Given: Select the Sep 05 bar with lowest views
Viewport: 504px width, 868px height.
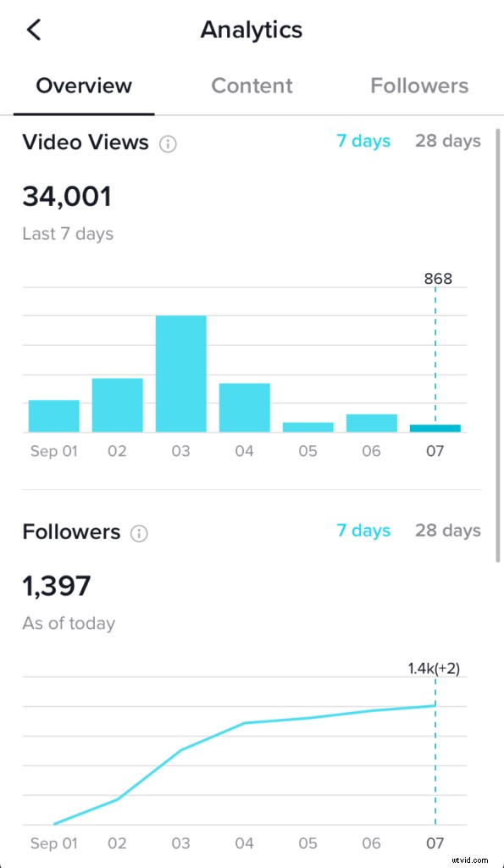Looking at the screenshot, I should point(307,426).
